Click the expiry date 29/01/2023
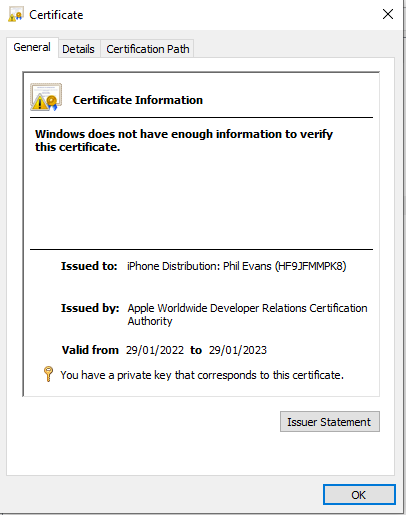 click(x=238, y=350)
